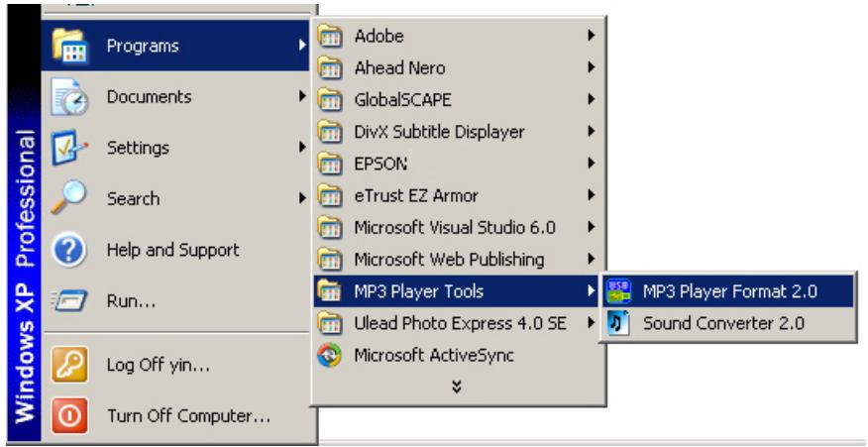This screenshot has width=868, height=447.
Task: Expand the eTrust EZ Armor arrow
Action: [x=592, y=195]
